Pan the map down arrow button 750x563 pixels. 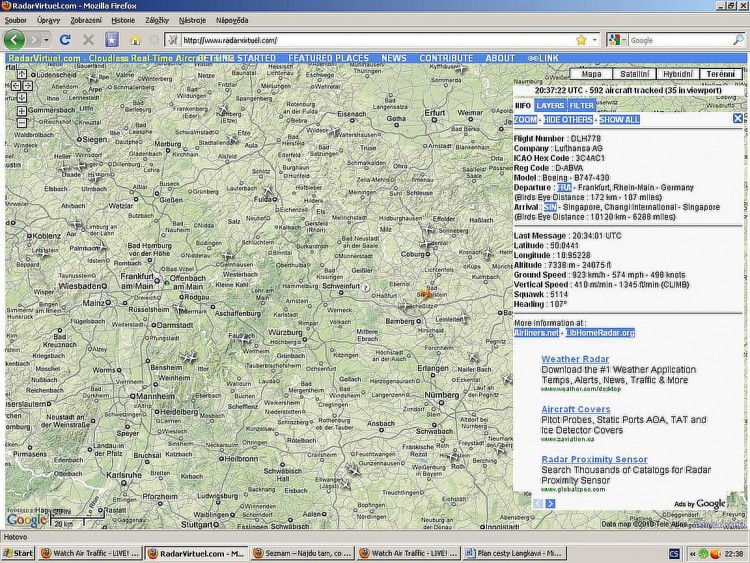[22, 98]
